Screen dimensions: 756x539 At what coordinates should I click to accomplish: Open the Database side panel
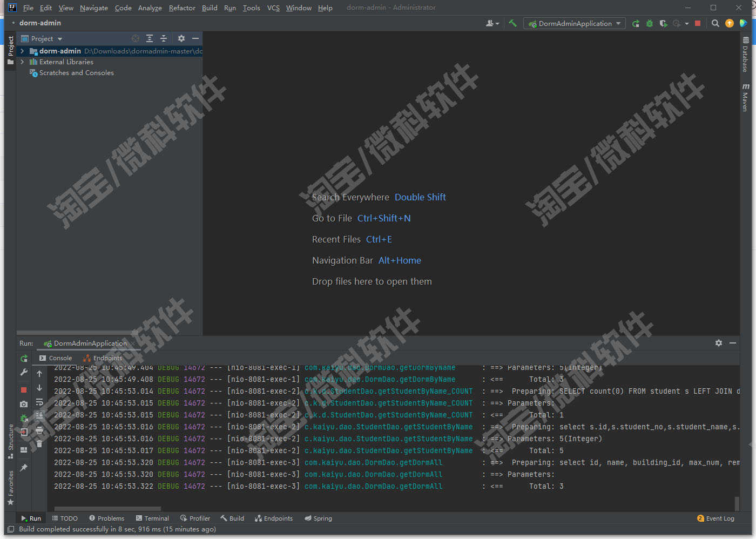(745, 55)
